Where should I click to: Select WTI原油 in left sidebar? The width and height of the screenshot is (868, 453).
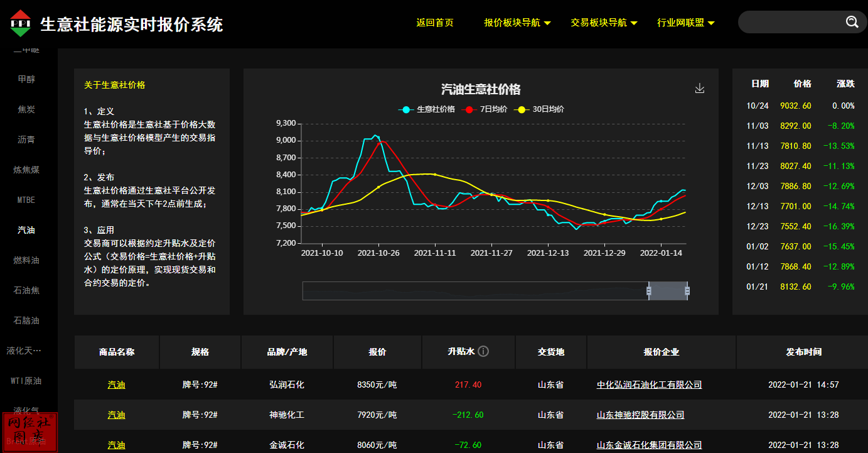point(26,381)
